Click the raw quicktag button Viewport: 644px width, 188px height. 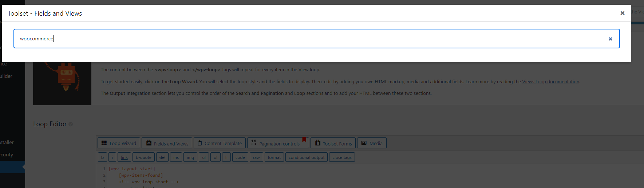point(256,157)
